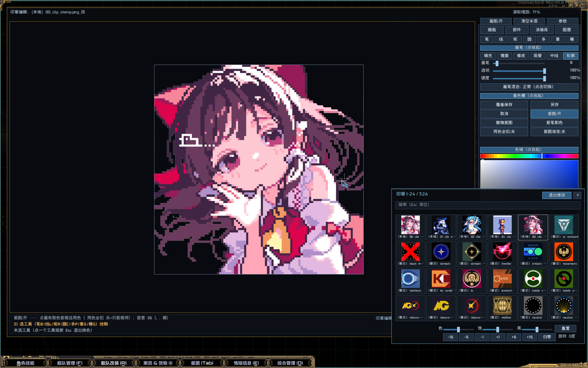
Task: Pick the ko comb… KC logo stamp
Action: pos(441,281)
